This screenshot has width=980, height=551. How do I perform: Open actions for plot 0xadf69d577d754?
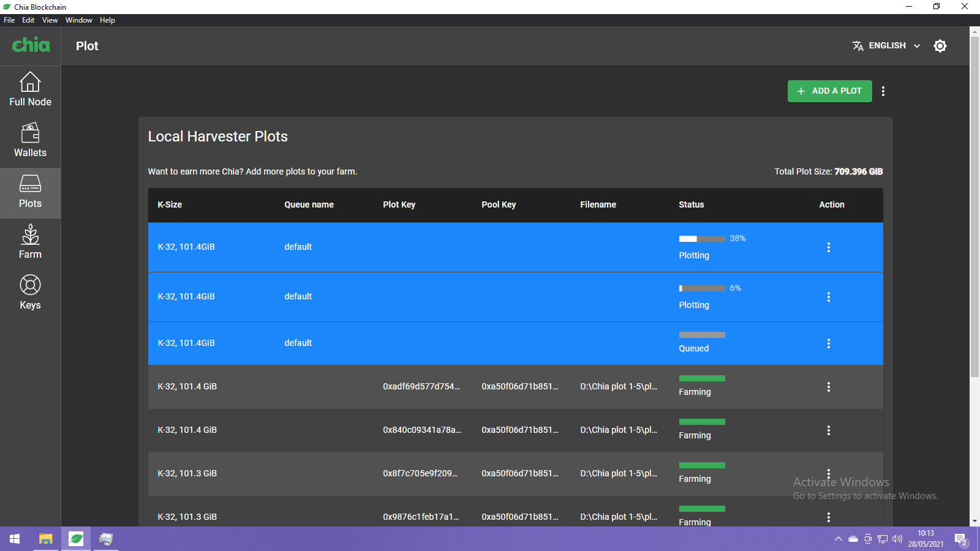[x=829, y=387]
